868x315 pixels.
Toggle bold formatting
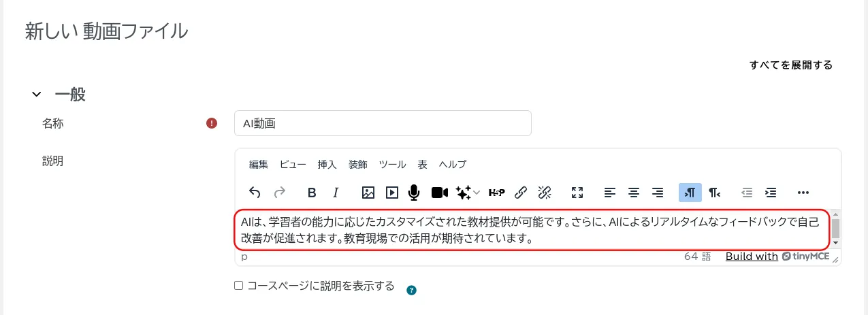coord(312,193)
